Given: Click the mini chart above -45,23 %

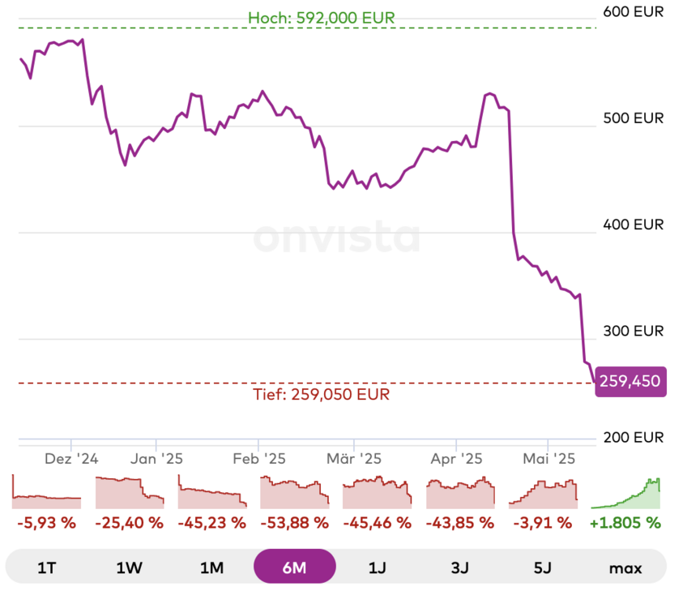Looking at the screenshot, I should click(x=212, y=492).
